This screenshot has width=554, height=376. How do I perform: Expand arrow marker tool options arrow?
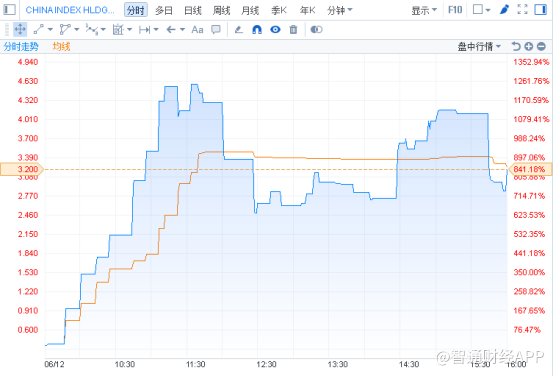click(x=182, y=30)
